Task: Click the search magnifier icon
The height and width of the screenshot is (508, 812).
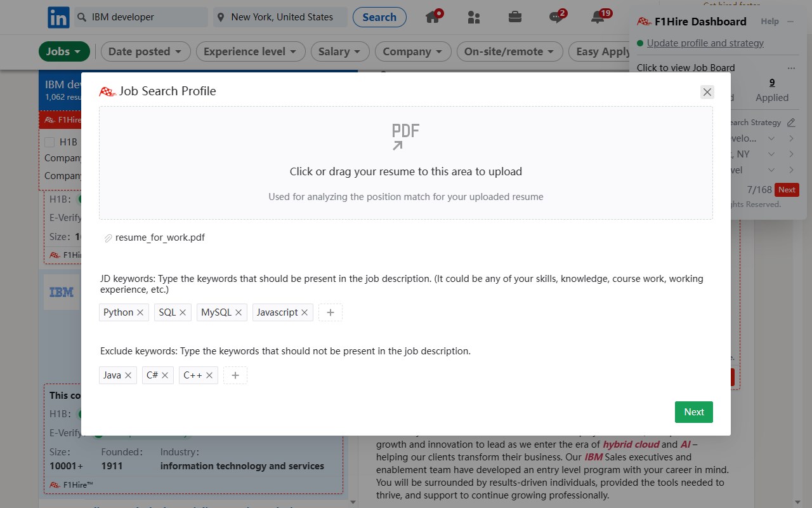Action: click(82, 17)
